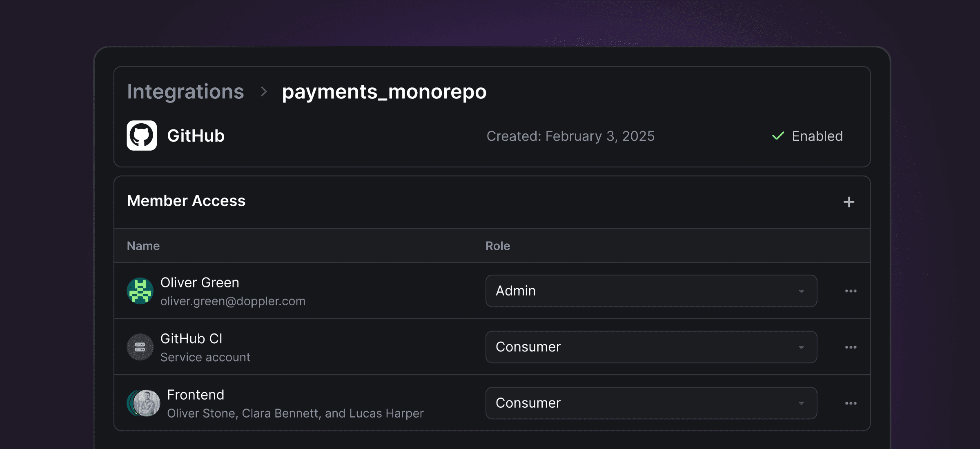This screenshot has height=449, width=980.
Task: Click the breadcrumb chevron separator
Action: click(x=264, y=91)
